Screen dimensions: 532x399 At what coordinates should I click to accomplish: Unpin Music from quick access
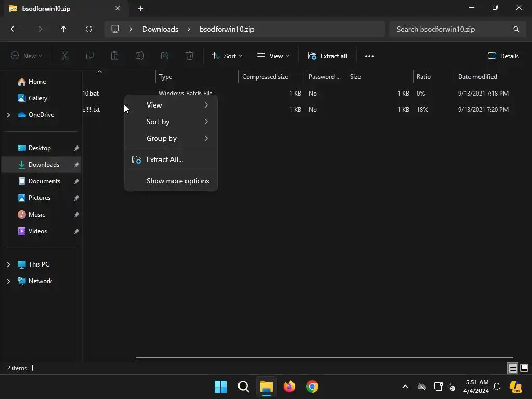77,215
